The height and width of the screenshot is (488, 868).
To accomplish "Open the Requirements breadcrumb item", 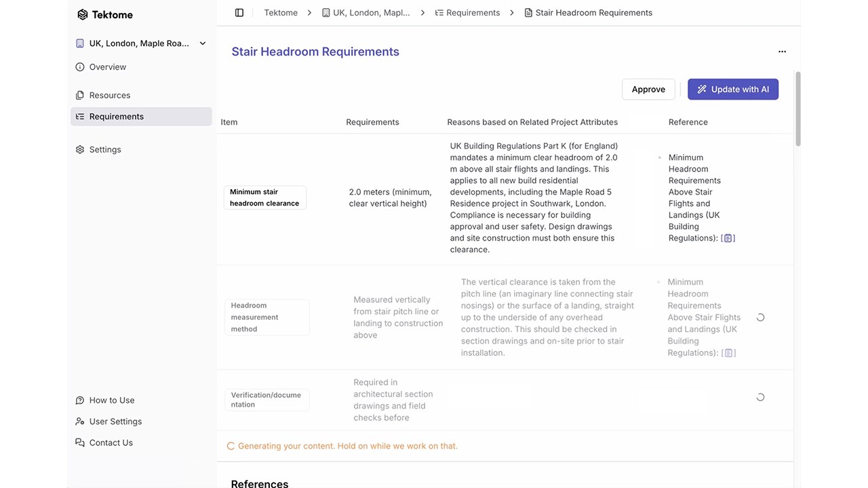I will [x=468, y=12].
